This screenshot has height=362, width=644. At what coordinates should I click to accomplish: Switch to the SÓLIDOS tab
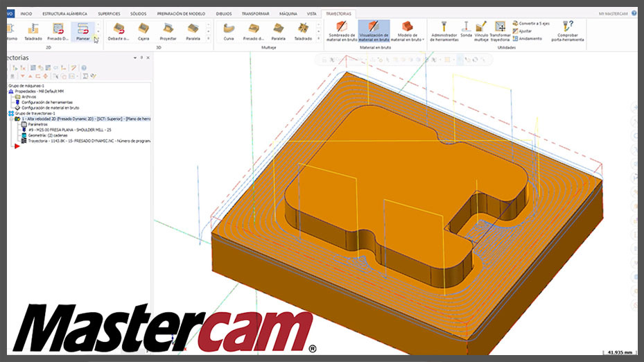(139, 14)
